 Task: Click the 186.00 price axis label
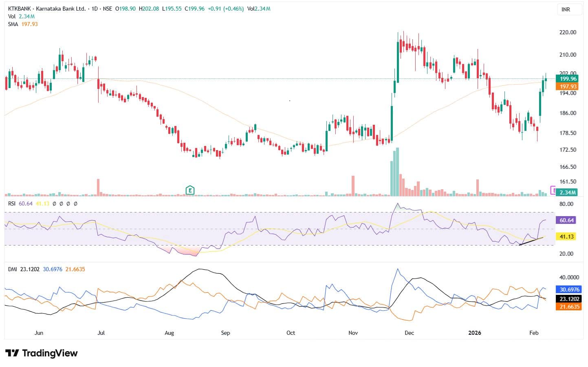(568, 113)
